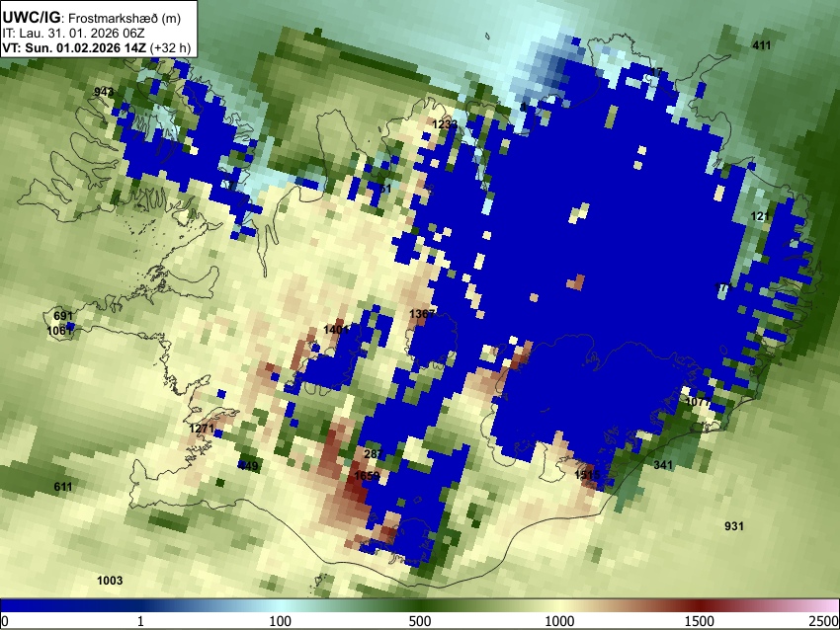Click the '1000' color scale tick label
This screenshot has height=630, width=840.
coord(559,621)
